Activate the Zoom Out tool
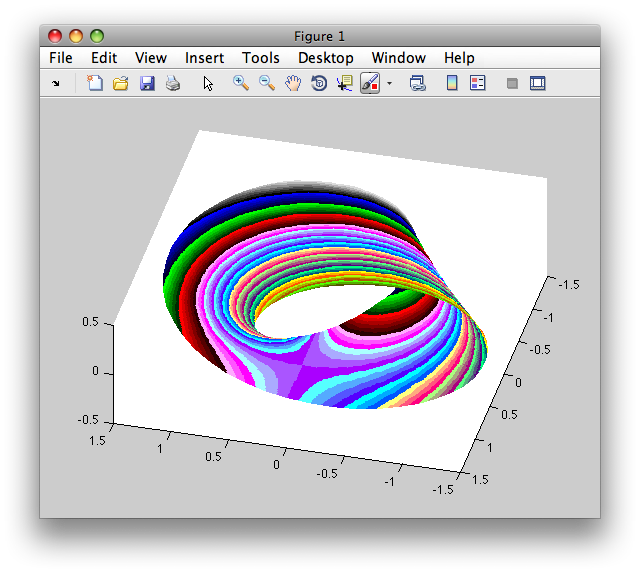Viewport: 640px width, 573px height. pos(267,83)
